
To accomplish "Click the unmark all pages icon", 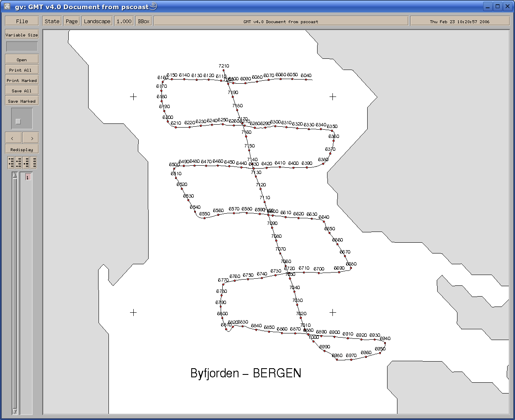I will (x=34, y=162).
